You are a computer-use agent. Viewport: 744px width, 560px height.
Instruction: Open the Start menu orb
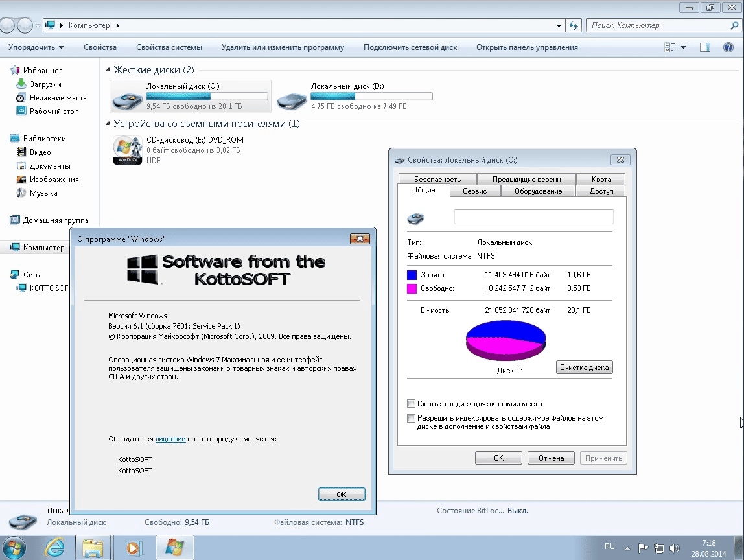pos(14,548)
